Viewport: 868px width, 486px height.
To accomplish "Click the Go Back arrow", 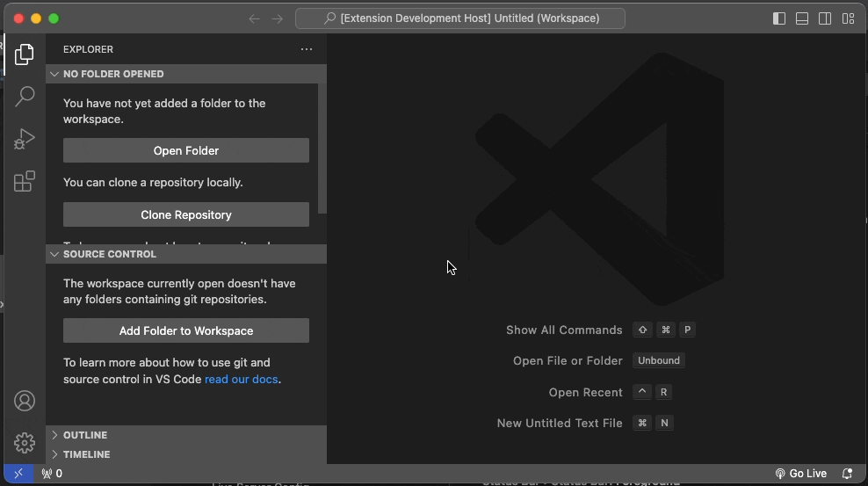I will pyautogui.click(x=254, y=18).
